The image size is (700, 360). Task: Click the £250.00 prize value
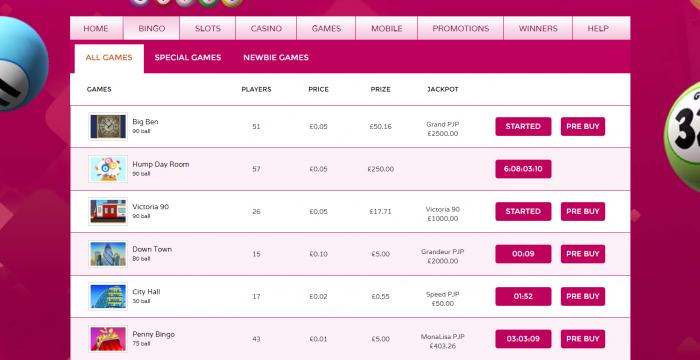[x=380, y=169]
